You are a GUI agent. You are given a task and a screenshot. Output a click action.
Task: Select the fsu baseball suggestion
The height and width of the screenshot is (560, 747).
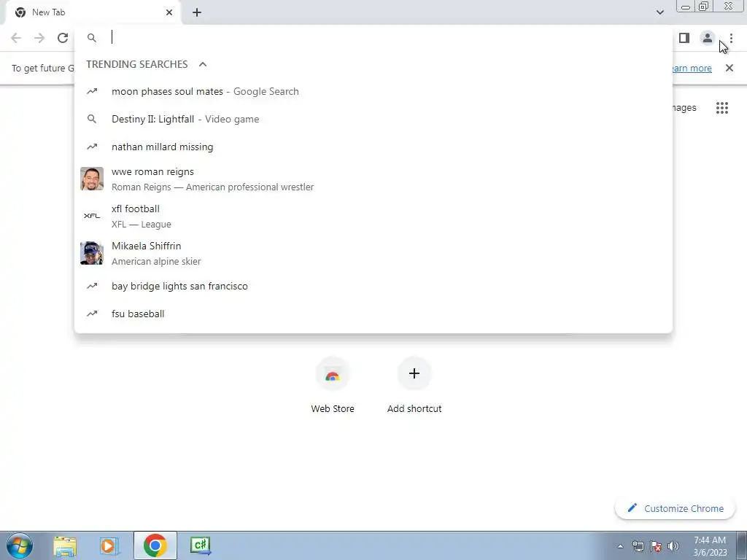point(373,314)
